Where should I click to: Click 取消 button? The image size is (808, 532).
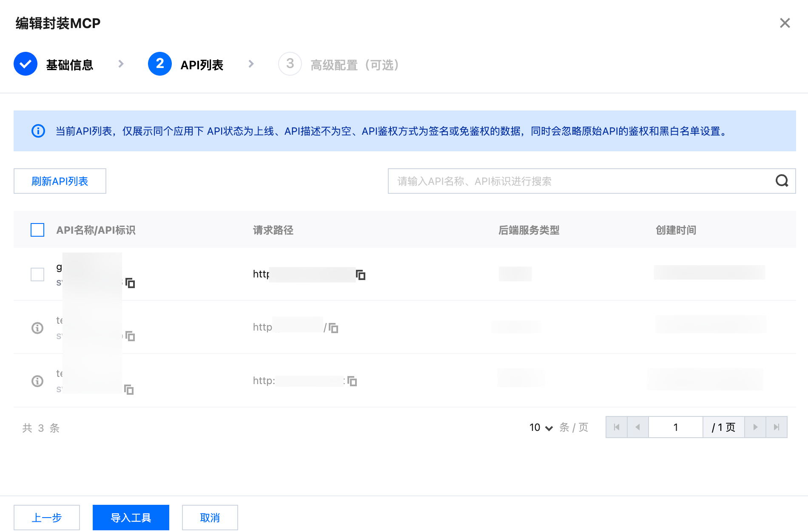[210, 518]
